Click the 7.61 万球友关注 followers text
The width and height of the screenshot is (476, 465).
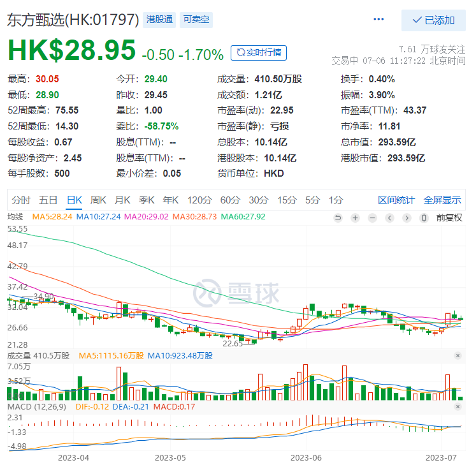pos(431,49)
